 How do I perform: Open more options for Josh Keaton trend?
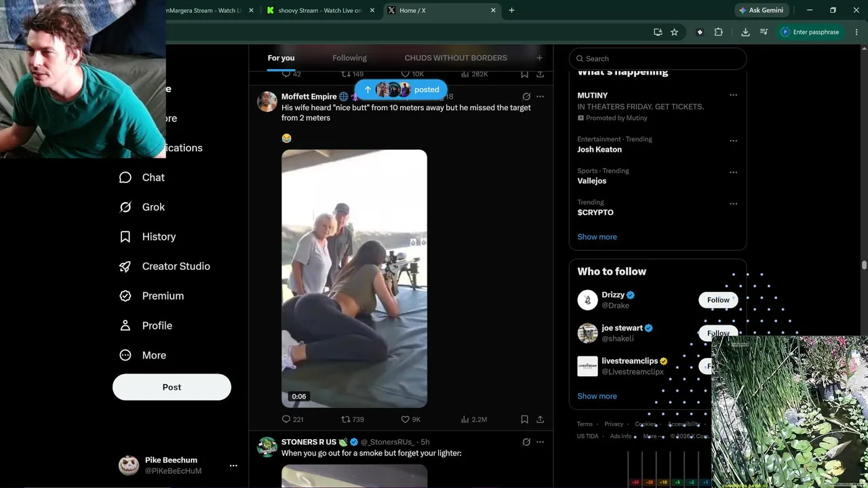tap(733, 141)
